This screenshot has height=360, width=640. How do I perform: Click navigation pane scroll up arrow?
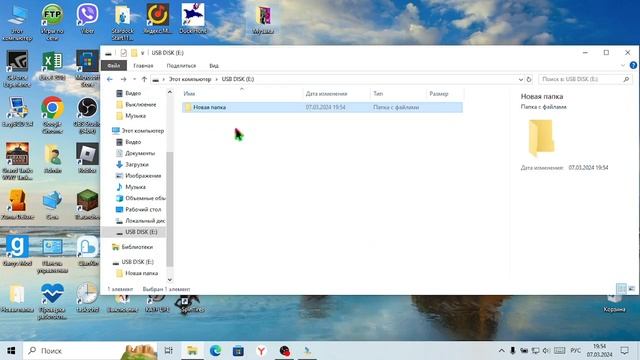(170, 93)
